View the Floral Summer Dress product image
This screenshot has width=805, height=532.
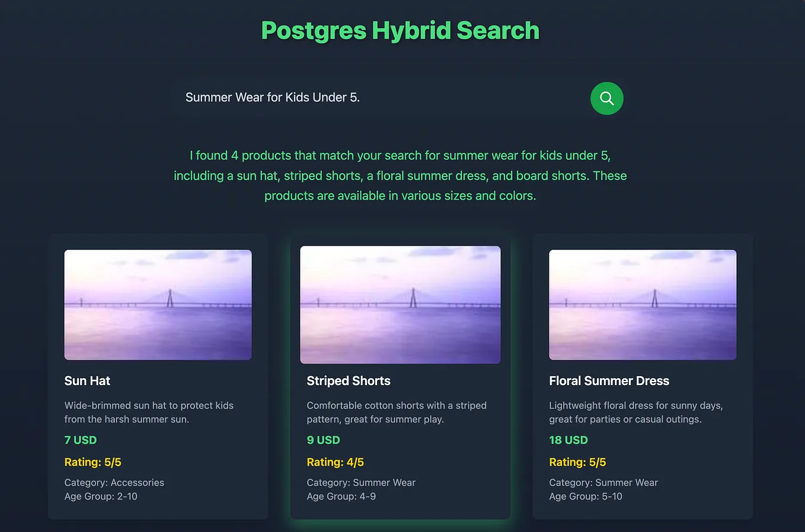coord(642,305)
